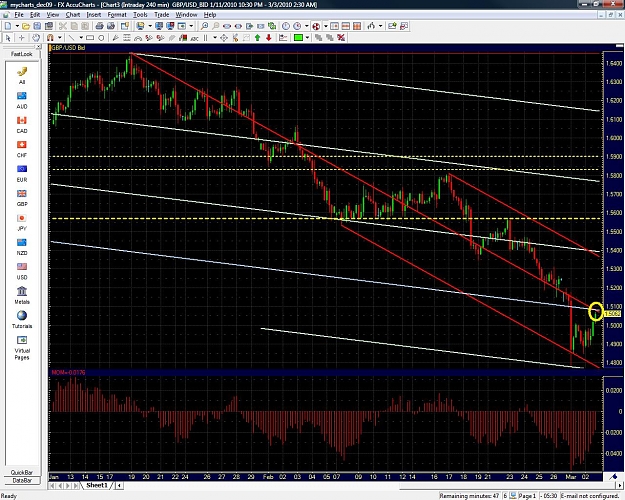
Task: Open the Insert menu
Action: click(94, 15)
